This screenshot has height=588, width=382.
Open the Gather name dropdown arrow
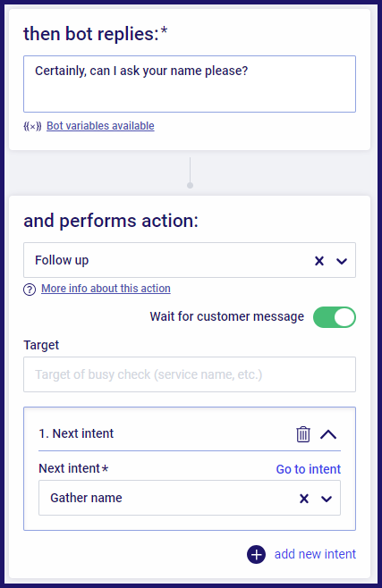(327, 499)
